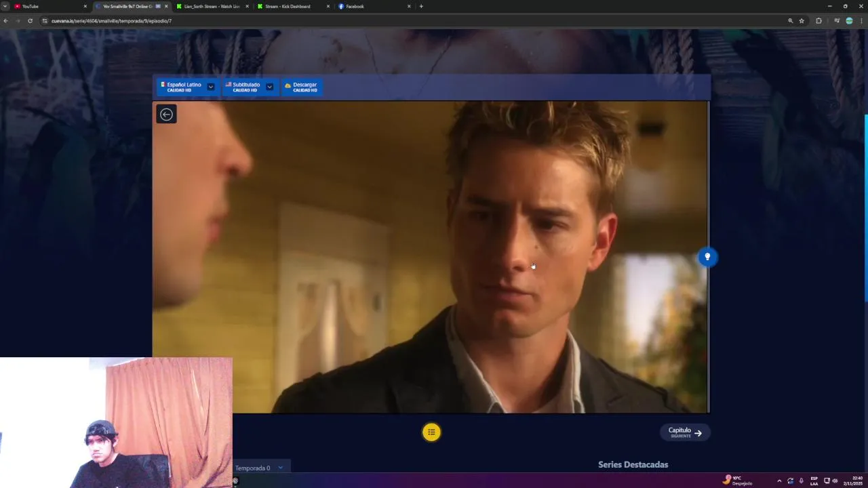Click the page's vertical scrollbar
This screenshot has width=868, height=488.
[x=865, y=208]
